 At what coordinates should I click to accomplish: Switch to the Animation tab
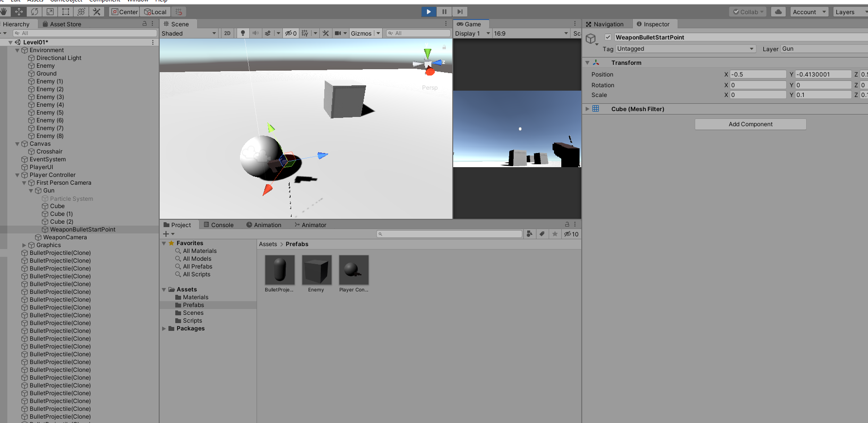coord(263,225)
